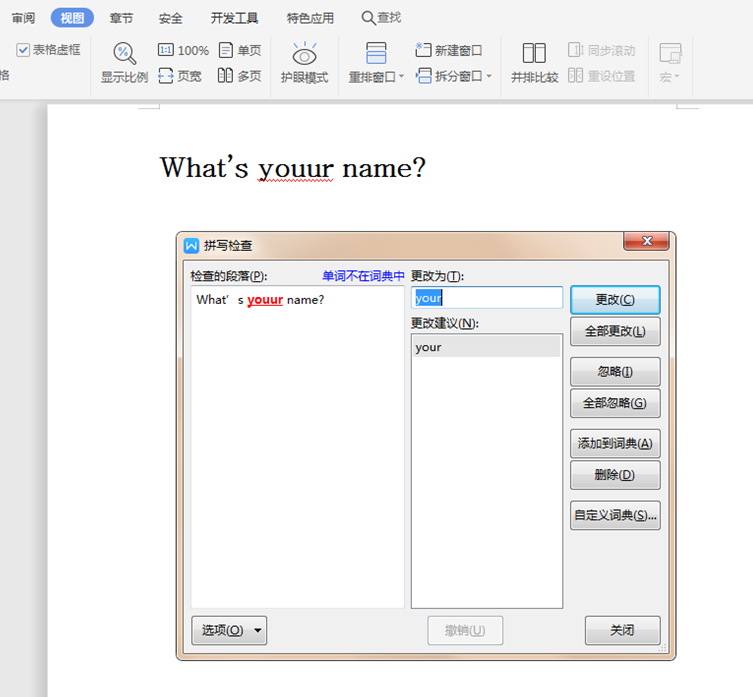Screen dimensions: 753x697
Task: Click the Change (更改) button
Action: click(x=614, y=300)
